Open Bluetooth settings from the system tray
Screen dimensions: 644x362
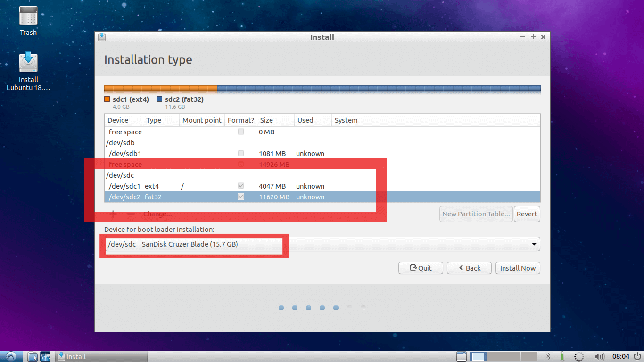tap(548, 356)
